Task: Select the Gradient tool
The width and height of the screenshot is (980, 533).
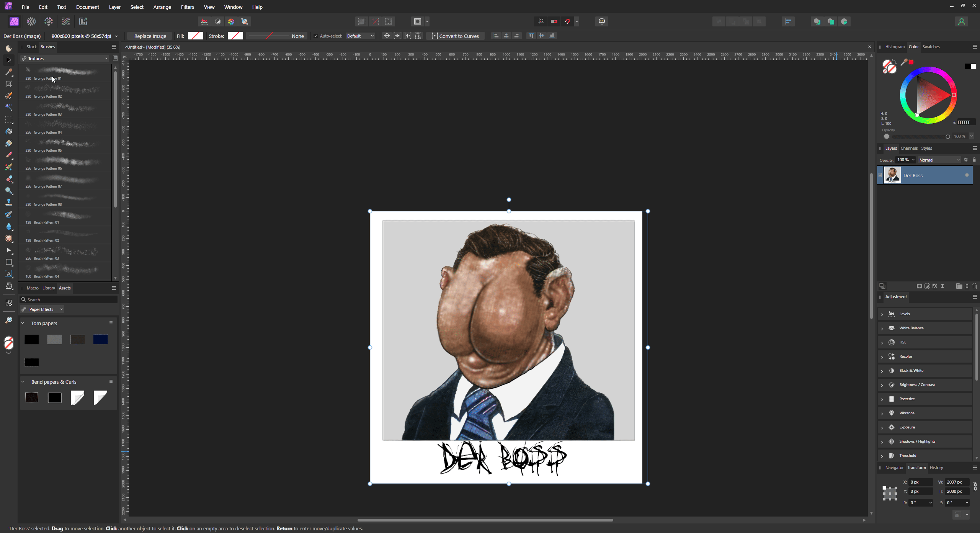Action: pyautogui.click(x=8, y=143)
